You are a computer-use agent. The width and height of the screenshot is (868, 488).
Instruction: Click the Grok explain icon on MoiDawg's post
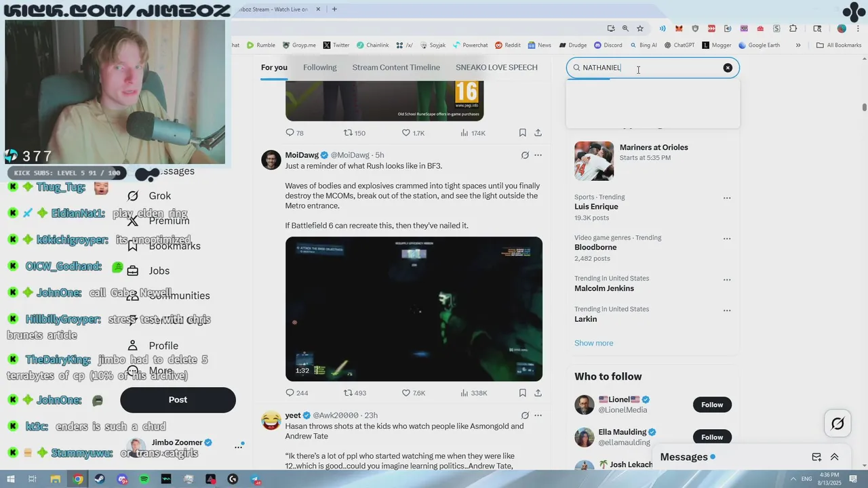tap(525, 155)
